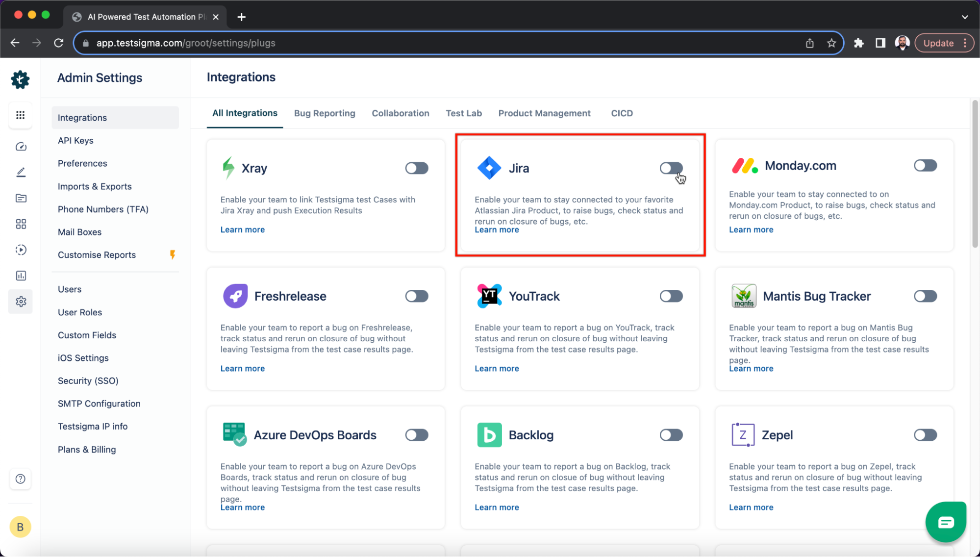Reload the page
980x557 pixels.
point(59,43)
